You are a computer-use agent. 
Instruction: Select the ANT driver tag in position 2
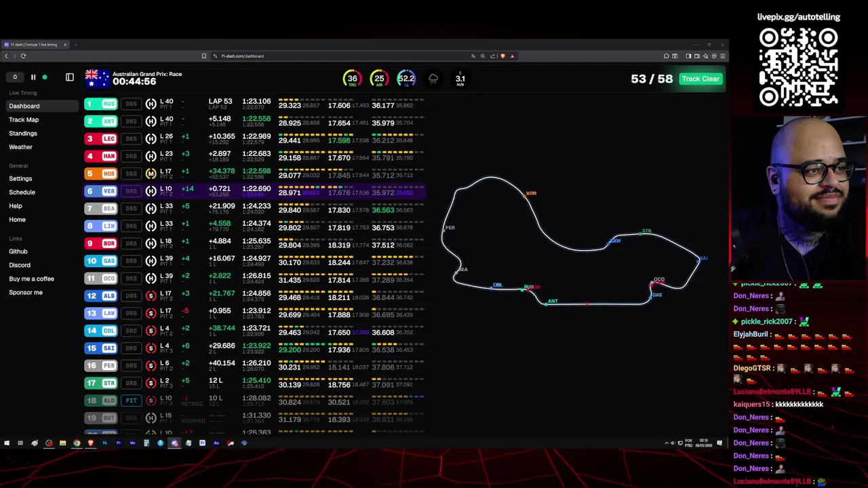(100, 121)
